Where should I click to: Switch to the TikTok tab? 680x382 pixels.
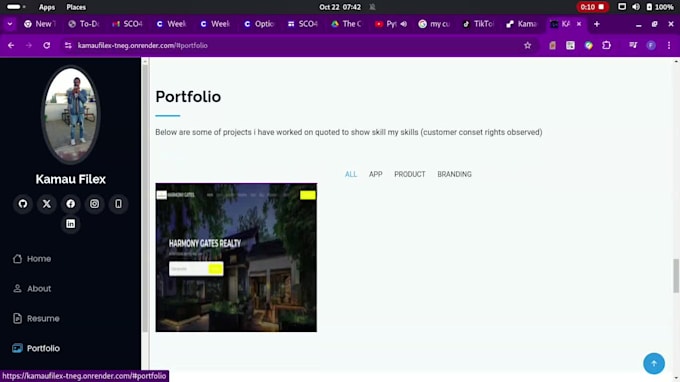point(478,24)
